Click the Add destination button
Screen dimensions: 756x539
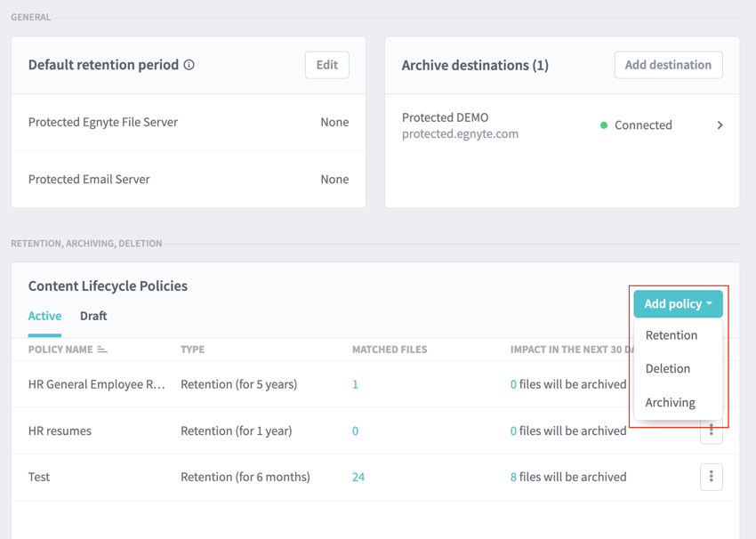point(668,65)
